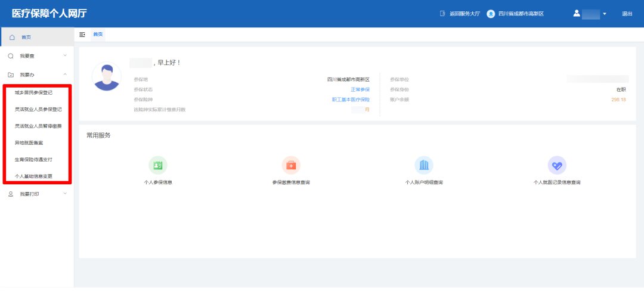This screenshot has width=644, height=307.
Task: Click the 职工基本医疗保险 link
Action: pyautogui.click(x=351, y=100)
